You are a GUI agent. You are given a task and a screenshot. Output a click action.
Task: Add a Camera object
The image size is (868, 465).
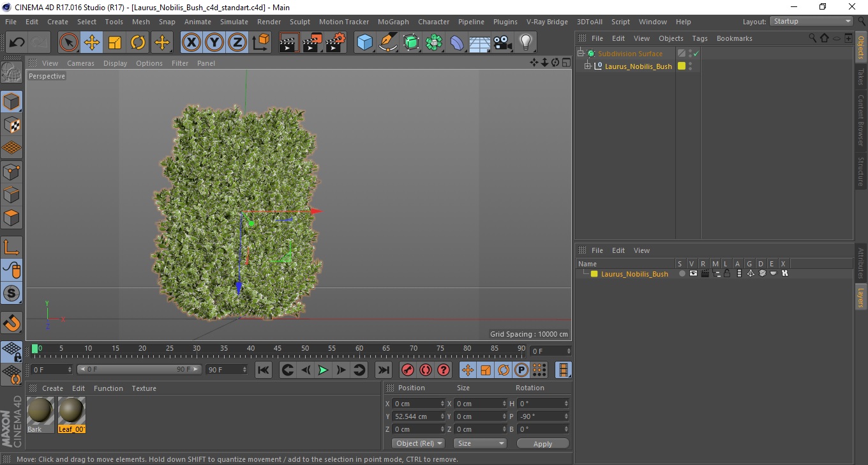502,43
